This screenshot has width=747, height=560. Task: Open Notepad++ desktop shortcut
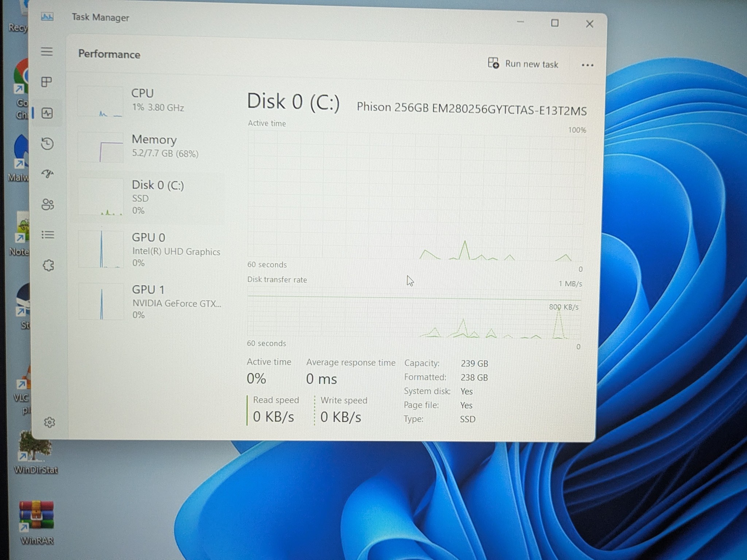[x=20, y=233]
